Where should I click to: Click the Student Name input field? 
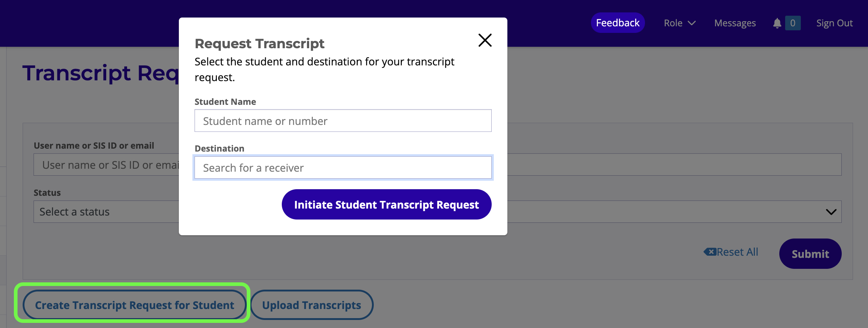(343, 121)
